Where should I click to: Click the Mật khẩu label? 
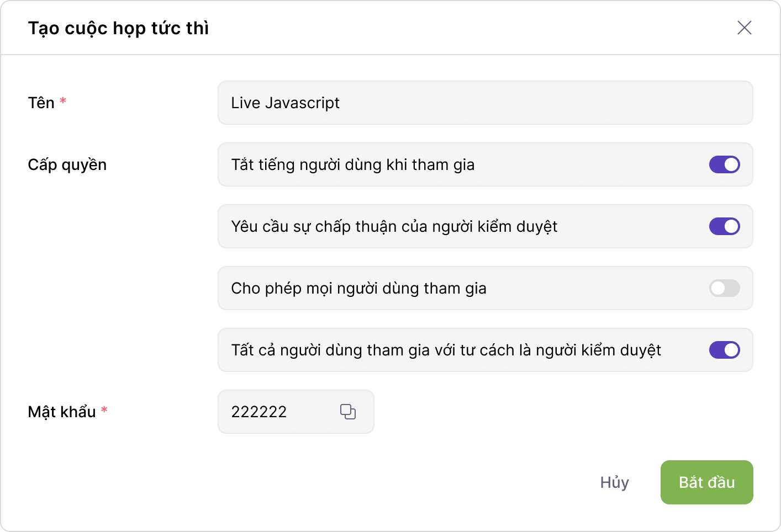pos(62,412)
